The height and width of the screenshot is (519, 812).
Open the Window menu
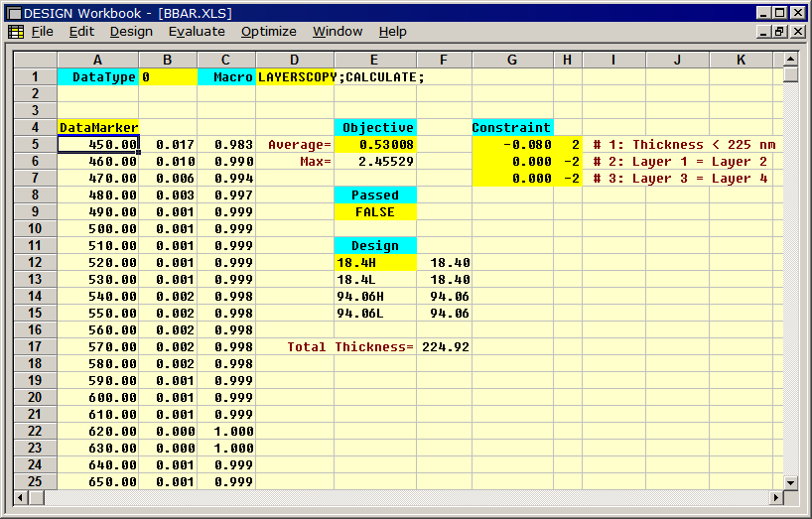click(x=338, y=32)
